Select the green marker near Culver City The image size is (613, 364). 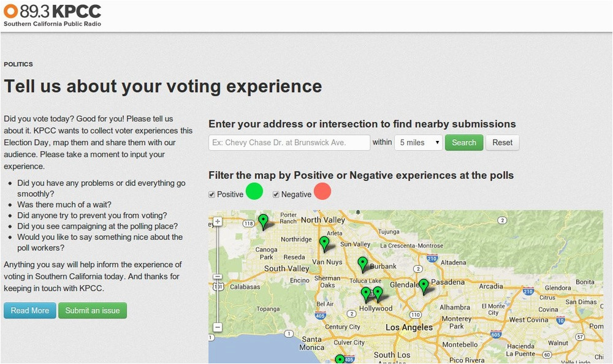pos(340,359)
